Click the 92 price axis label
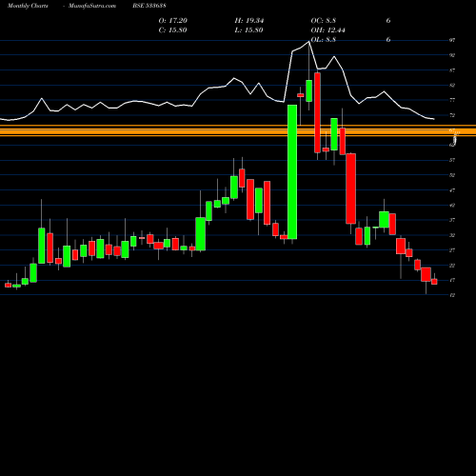Screen dimensions: 476x476 click(x=452, y=55)
